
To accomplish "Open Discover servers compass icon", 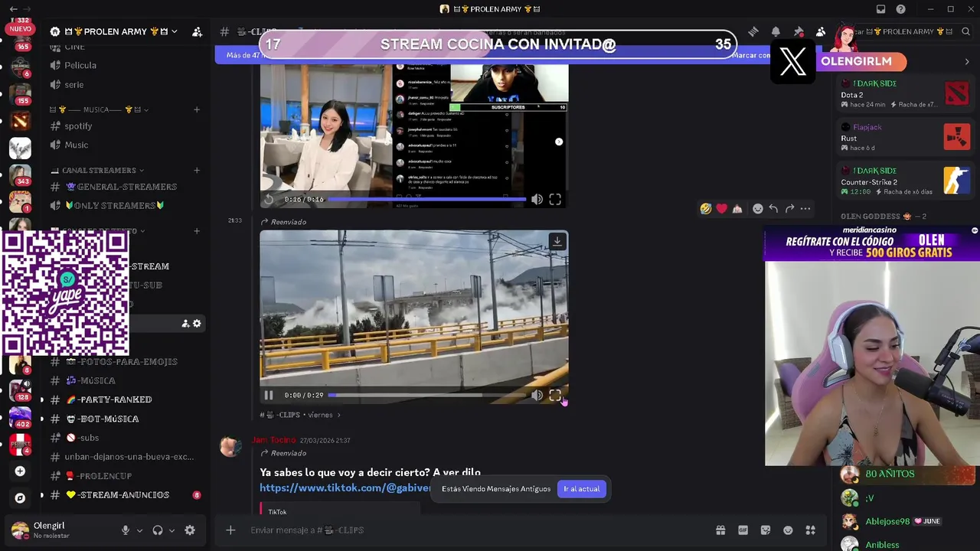I will (x=20, y=498).
